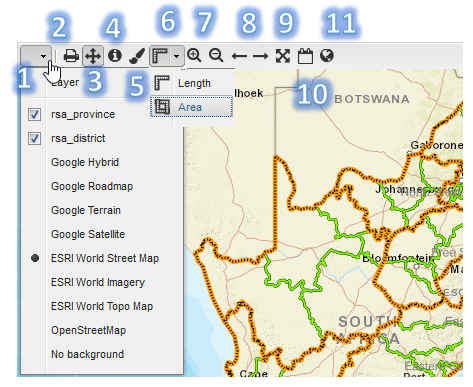Activate the feature info tool
This screenshot has height=387, width=473.
pyautogui.click(x=115, y=55)
